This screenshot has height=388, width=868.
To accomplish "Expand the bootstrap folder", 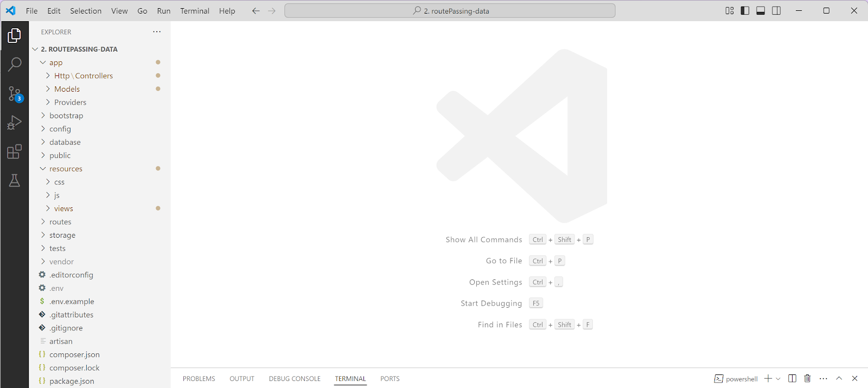I will click(x=100, y=116).
